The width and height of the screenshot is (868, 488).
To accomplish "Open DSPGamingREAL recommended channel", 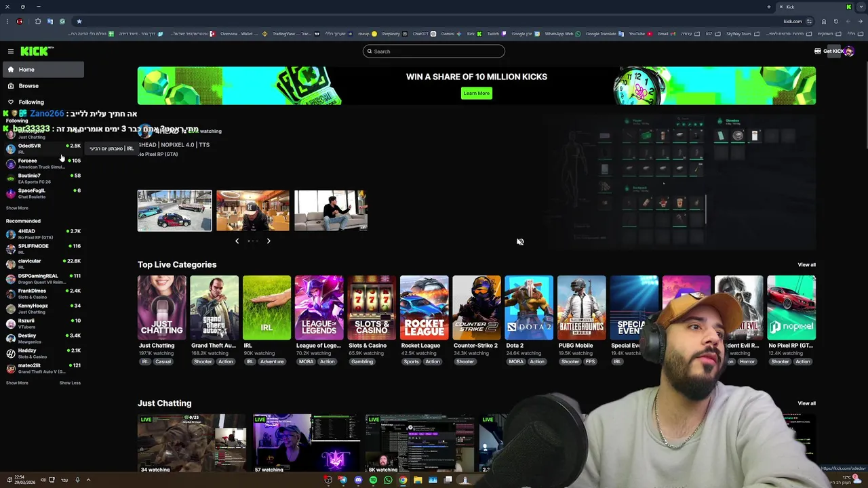I will coord(43,279).
